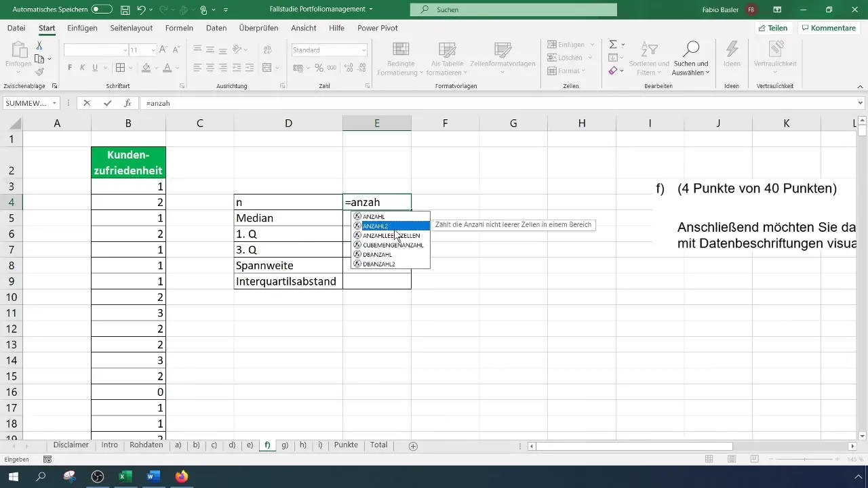The width and height of the screenshot is (868, 488).
Task: Open Suchen und Auswählen menu
Action: [690, 58]
